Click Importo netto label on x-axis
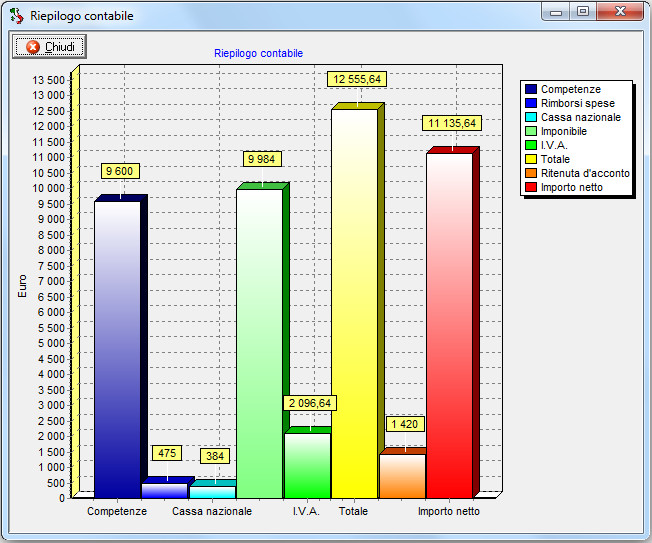The height and width of the screenshot is (543, 652). pos(449,511)
